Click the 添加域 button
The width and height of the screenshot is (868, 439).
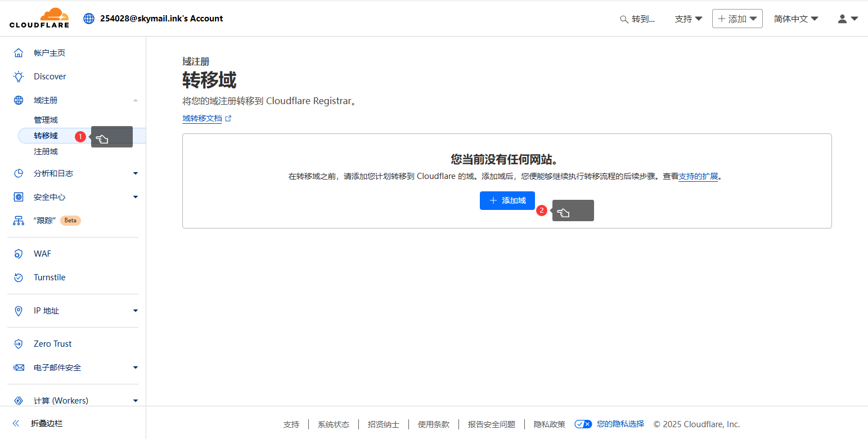click(x=507, y=200)
